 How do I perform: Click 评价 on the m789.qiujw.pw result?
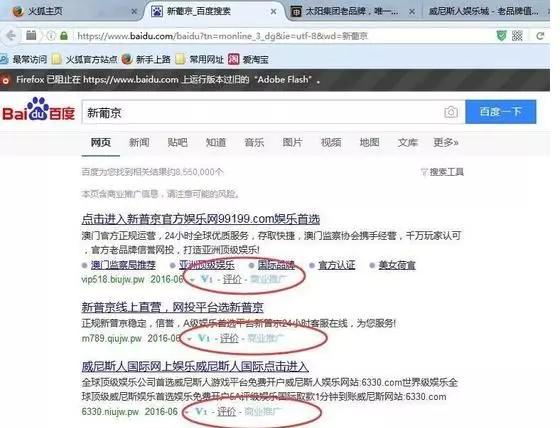click(229, 338)
